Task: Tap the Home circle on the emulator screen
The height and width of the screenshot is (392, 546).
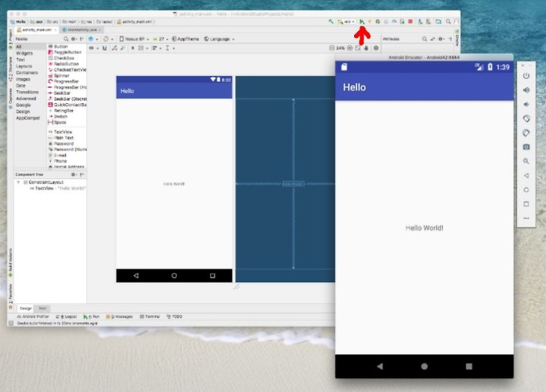Action: point(425,366)
